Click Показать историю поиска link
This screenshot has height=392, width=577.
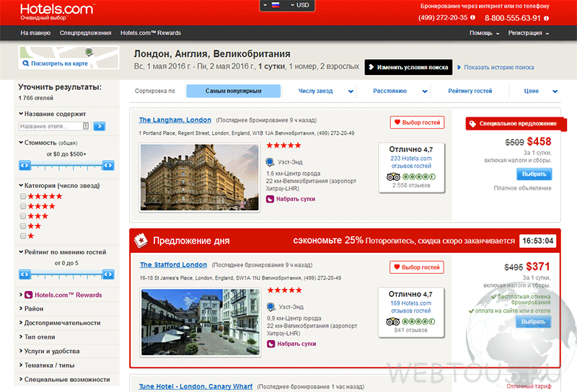(499, 68)
